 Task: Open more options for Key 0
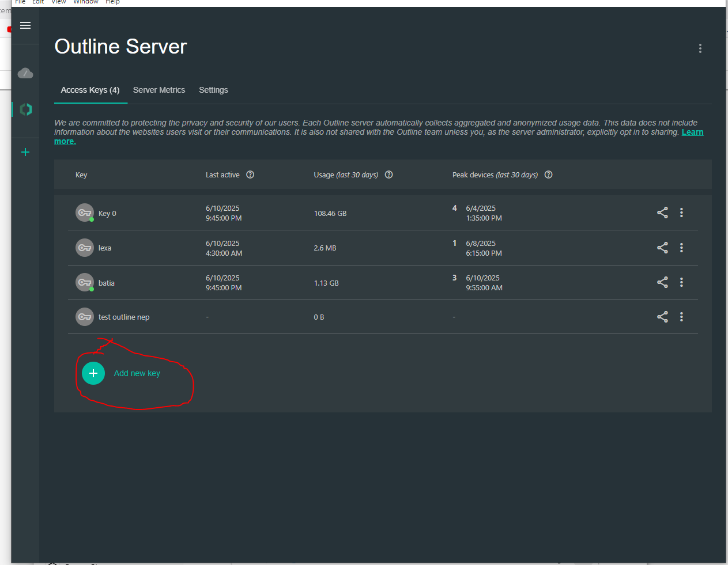click(x=681, y=213)
